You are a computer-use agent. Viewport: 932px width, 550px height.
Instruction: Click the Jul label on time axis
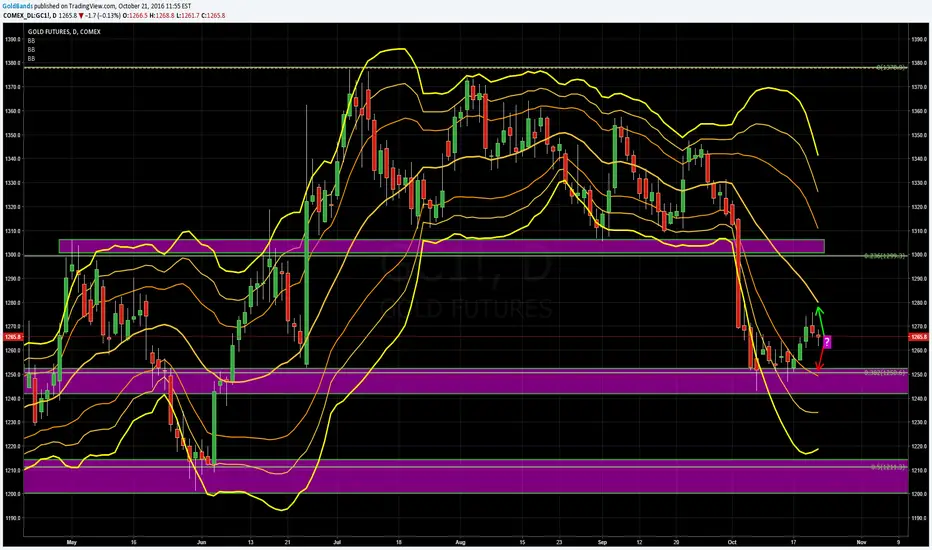(337, 542)
